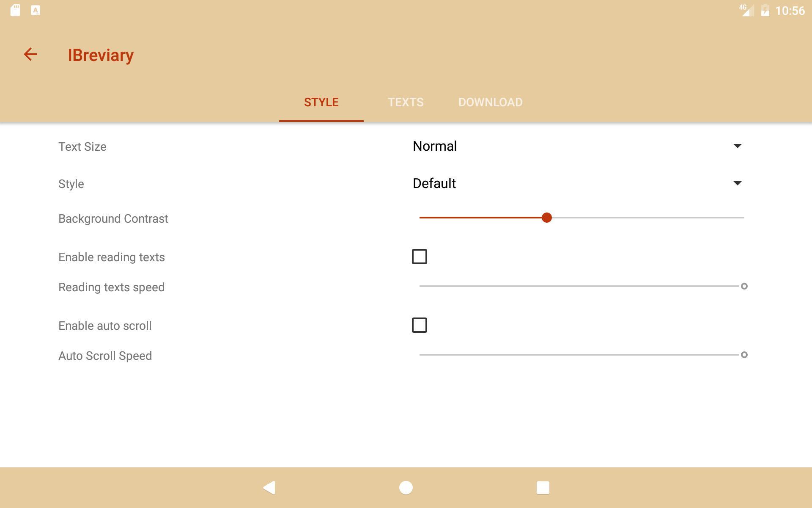The height and width of the screenshot is (508, 812).
Task: Open the Text Size dropdown arrow
Action: pyautogui.click(x=738, y=146)
